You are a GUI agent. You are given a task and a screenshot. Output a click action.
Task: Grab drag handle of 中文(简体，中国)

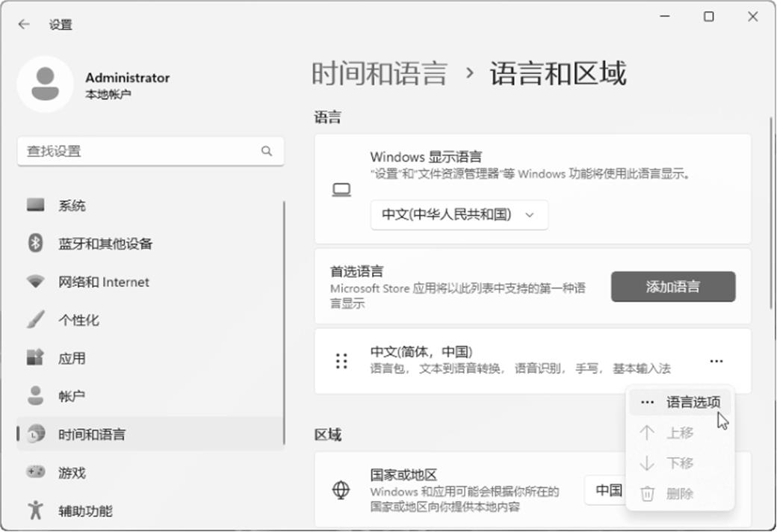(x=341, y=362)
